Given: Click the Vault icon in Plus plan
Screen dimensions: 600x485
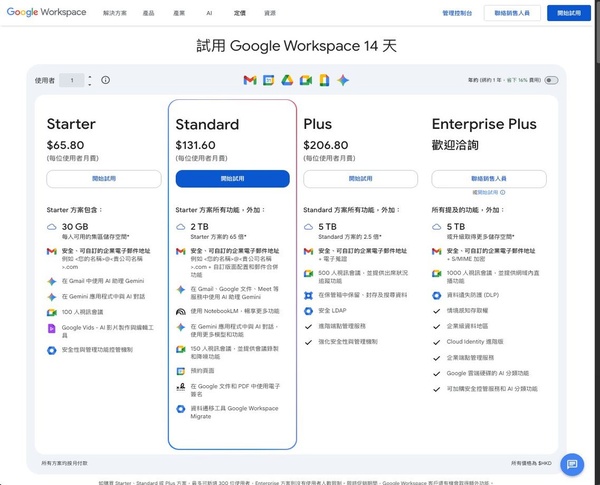Looking at the screenshot, I should pyautogui.click(x=308, y=296).
